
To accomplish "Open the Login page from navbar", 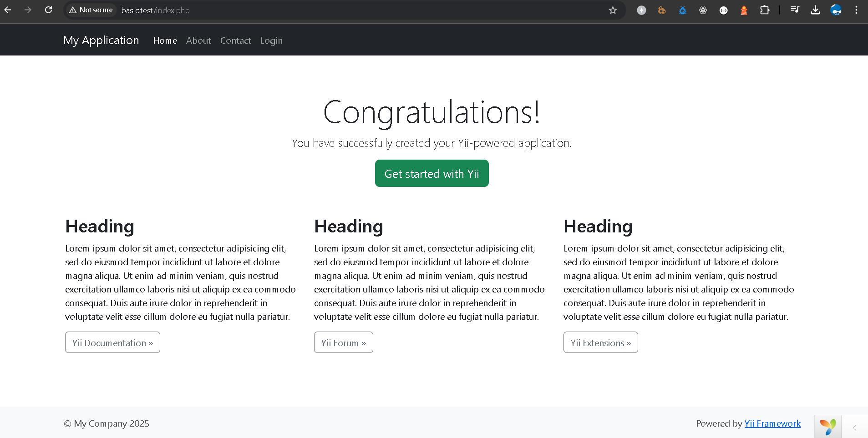I will coord(271,40).
